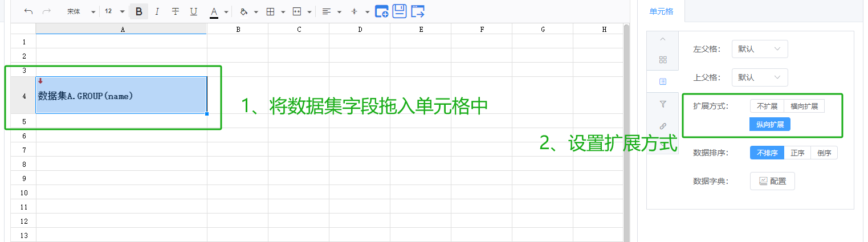Select cell containing 数据集A.GROUP(name)
Image resolution: width=868 pixels, height=242 pixels.
pos(121,95)
